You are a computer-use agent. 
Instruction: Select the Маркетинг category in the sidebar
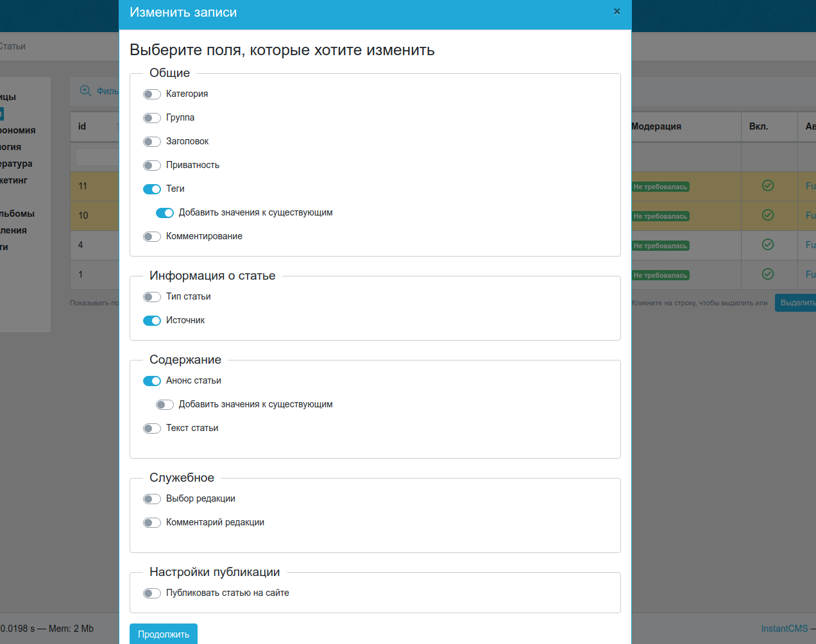click(x=19, y=180)
